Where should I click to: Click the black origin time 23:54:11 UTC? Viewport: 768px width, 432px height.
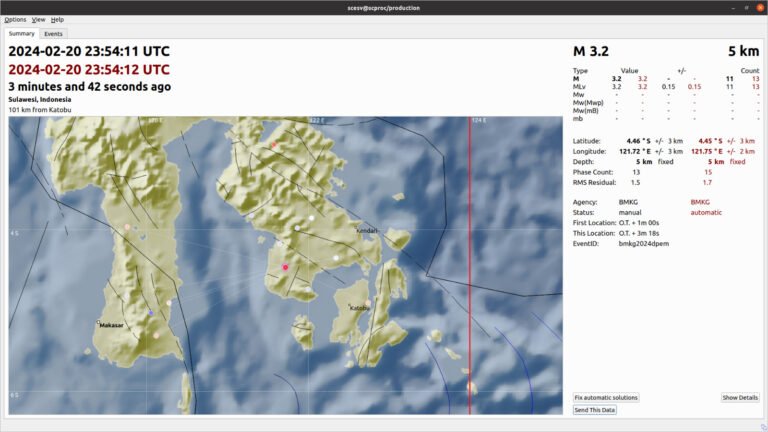[89, 51]
